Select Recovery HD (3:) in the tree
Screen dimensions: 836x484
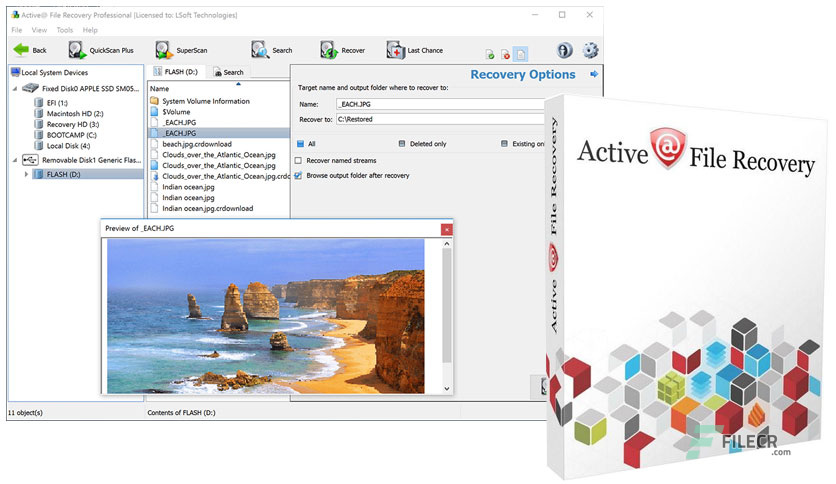pyautogui.click(x=73, y=124)
